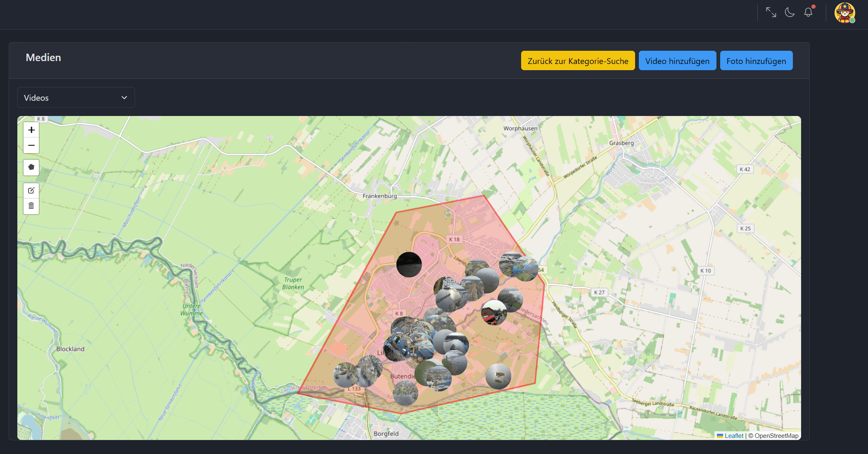Open the firefighter user avatar menu

pyautogui.click(x=844, y=13)
